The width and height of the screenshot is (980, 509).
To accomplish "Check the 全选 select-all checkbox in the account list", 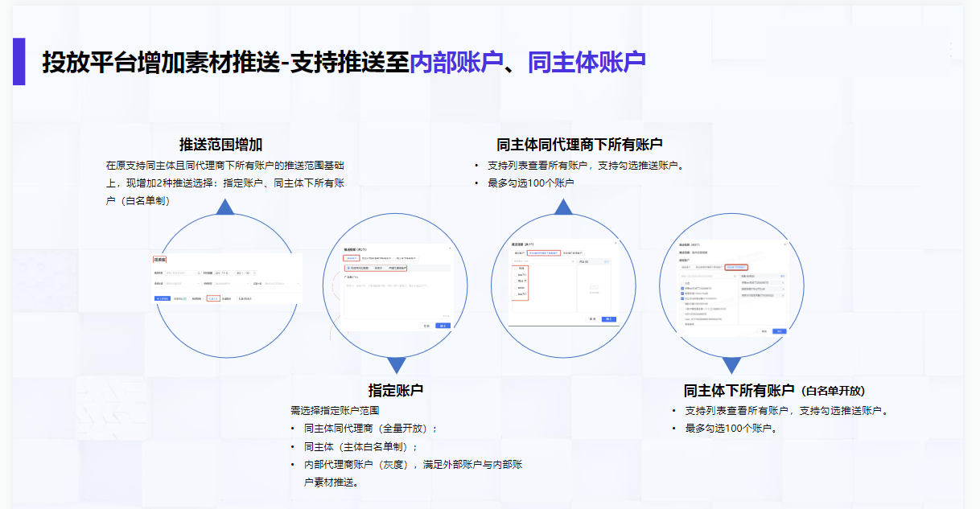I will pyautogui.click(x=516, y=269).
